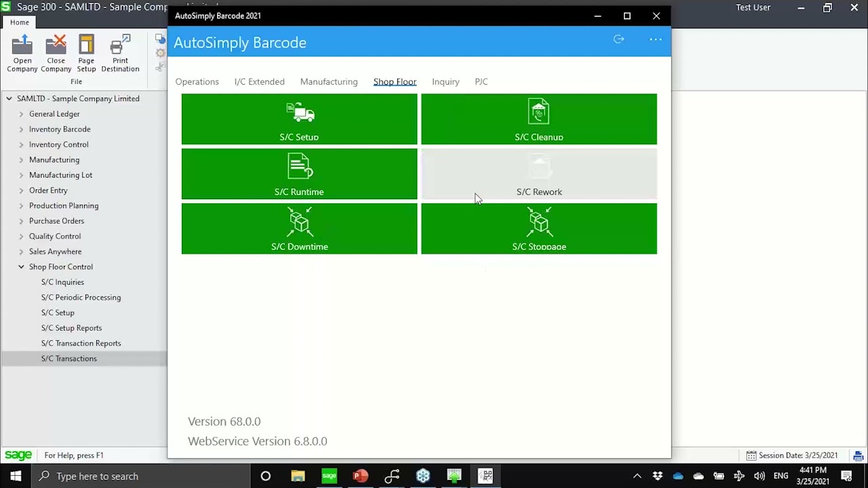This screenshot has height=488, width=868.
Task: Click the Windows taskbar search box
Action: (140, 476)
